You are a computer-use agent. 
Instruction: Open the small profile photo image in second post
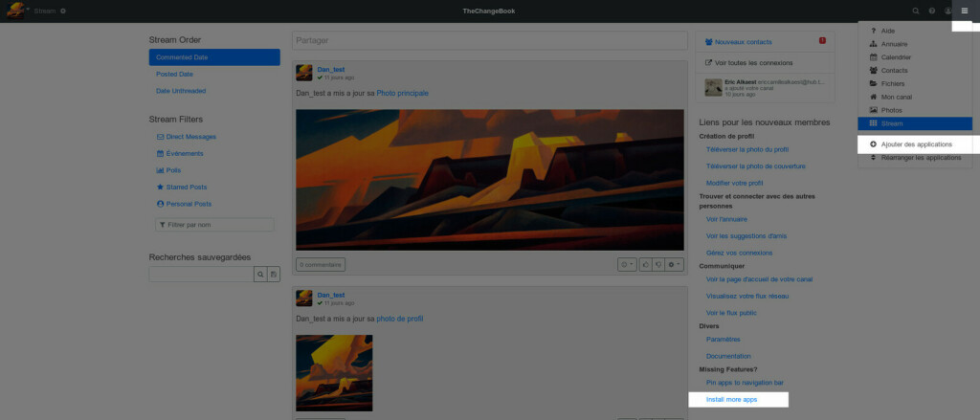click(334, 373)
